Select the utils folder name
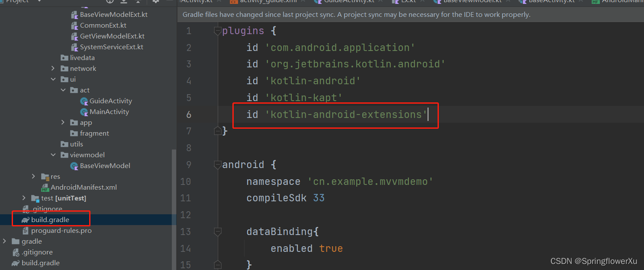Viewport: 644px width, 270px height. 77,144
